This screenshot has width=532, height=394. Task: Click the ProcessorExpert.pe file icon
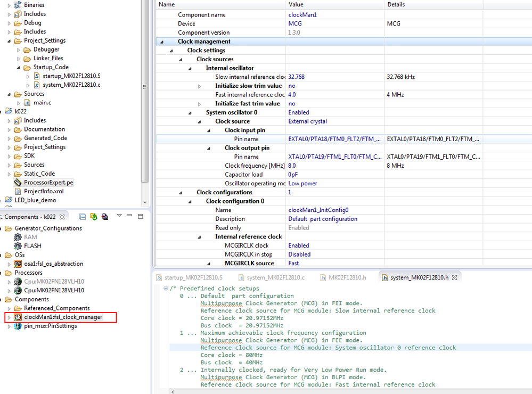click(x=17, y=183)
